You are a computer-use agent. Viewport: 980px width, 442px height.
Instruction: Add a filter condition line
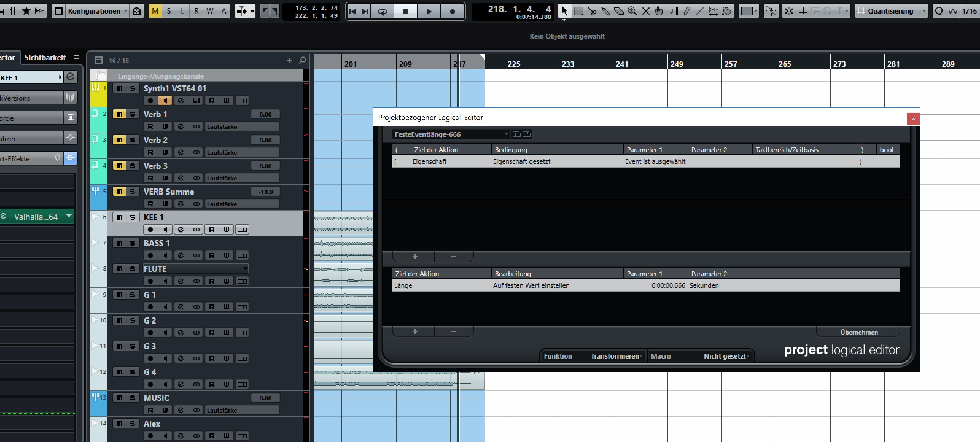coord(415,256)
